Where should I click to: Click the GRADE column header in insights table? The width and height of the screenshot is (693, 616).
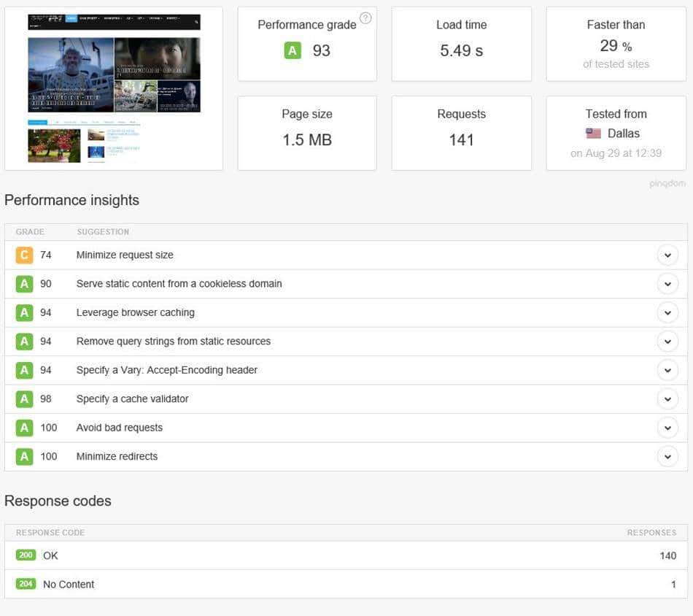[x=30, y=232]
